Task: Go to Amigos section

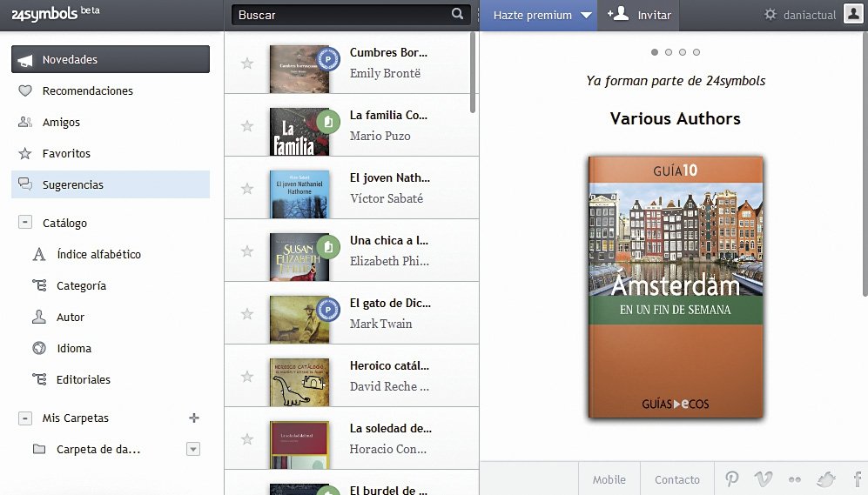Action: point(61,123)
